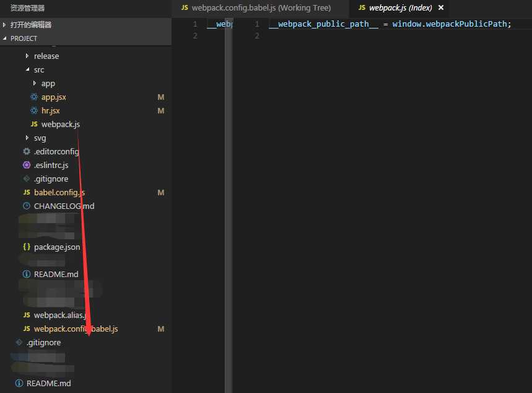Click gear icon of .editorconfig
Screen dimensions: 532x393
[x=27, y=151]
